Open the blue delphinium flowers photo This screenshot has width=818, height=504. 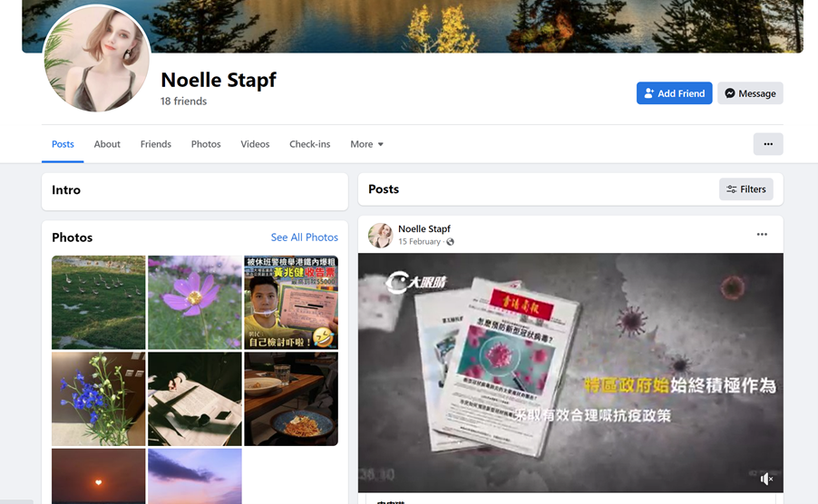click(99, 399)
